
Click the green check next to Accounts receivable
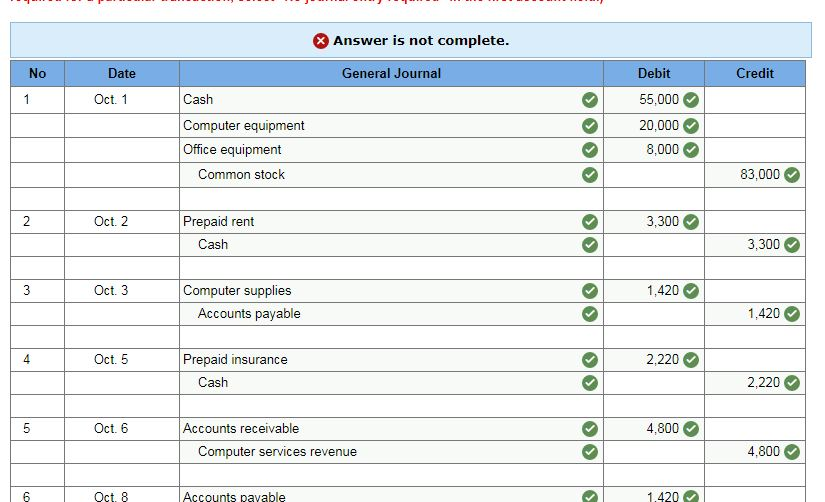pyautogui.click(x=590, y=429)
